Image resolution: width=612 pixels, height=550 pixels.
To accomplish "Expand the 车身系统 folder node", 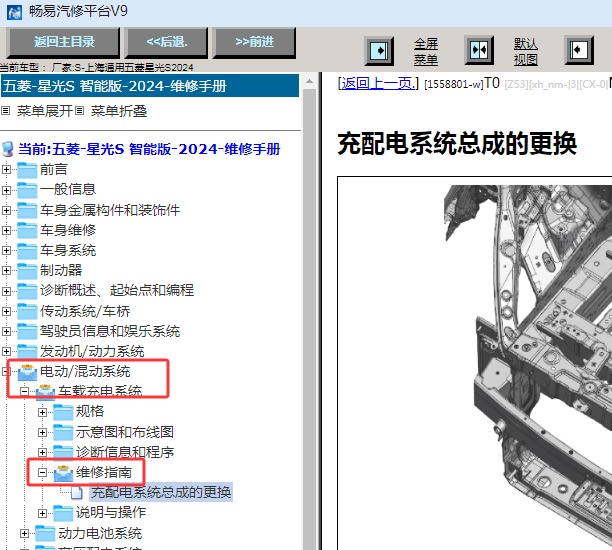I will 6,251.
